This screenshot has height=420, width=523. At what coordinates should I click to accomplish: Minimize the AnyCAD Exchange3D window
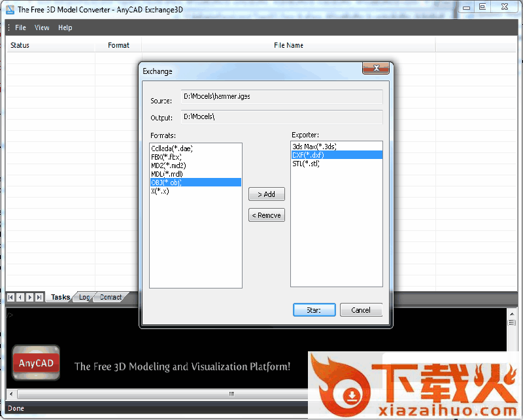coord(466,7)
